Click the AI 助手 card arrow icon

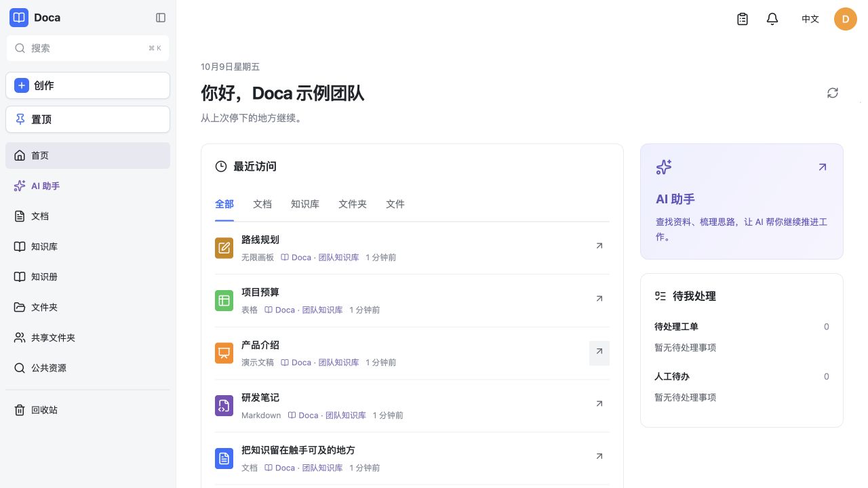click(x=823, y=167)
